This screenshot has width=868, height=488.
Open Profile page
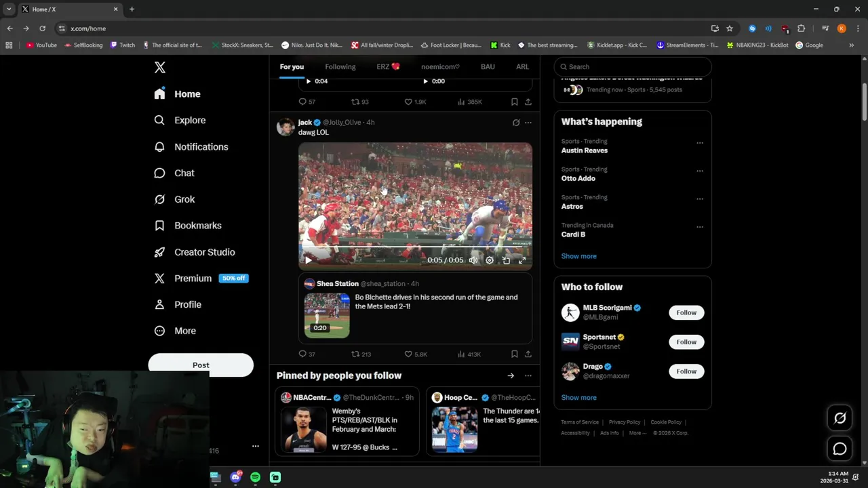pyautogui.click(x=177, y=304)
